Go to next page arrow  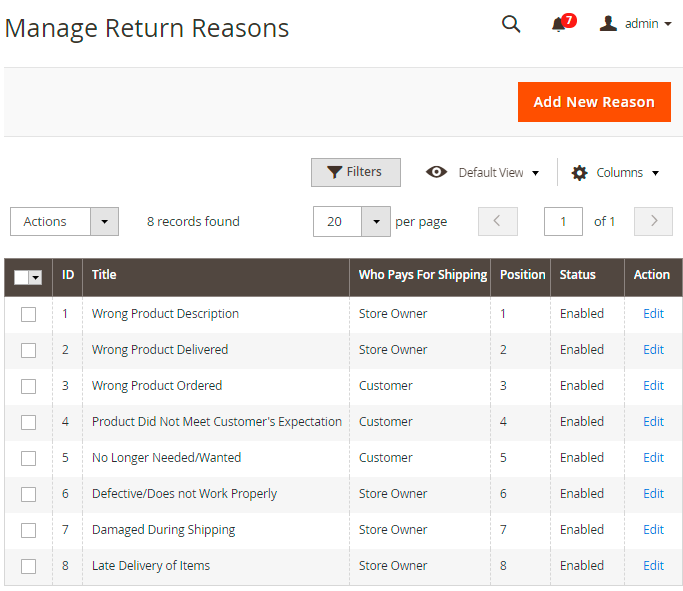click(x=654, y=221)
